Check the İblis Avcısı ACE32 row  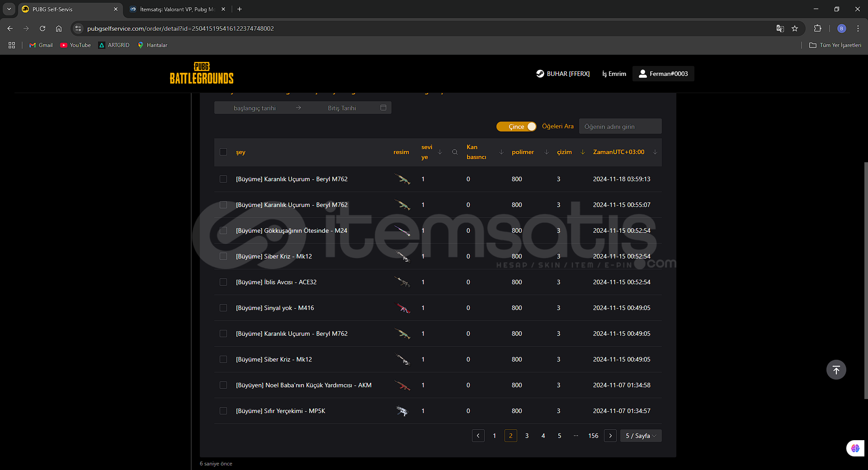pos(223,282)
